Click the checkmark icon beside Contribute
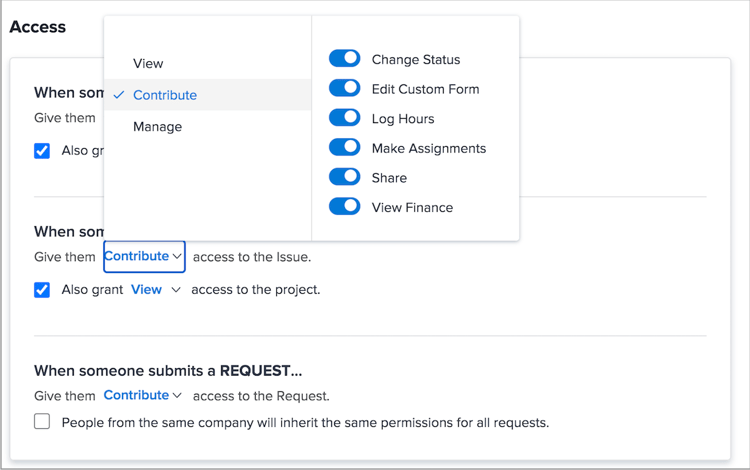Screen dimensions: 750x470 (x=120, y=95)
